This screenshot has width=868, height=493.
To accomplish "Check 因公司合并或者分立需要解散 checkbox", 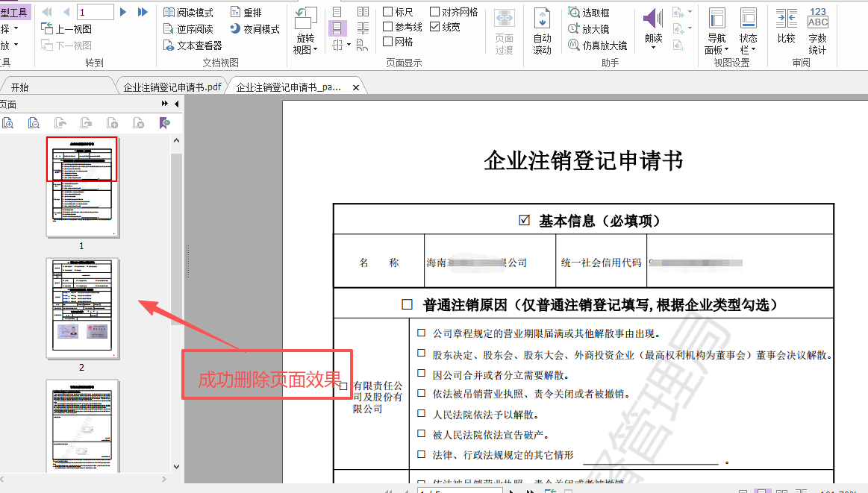I will [421, 374].
